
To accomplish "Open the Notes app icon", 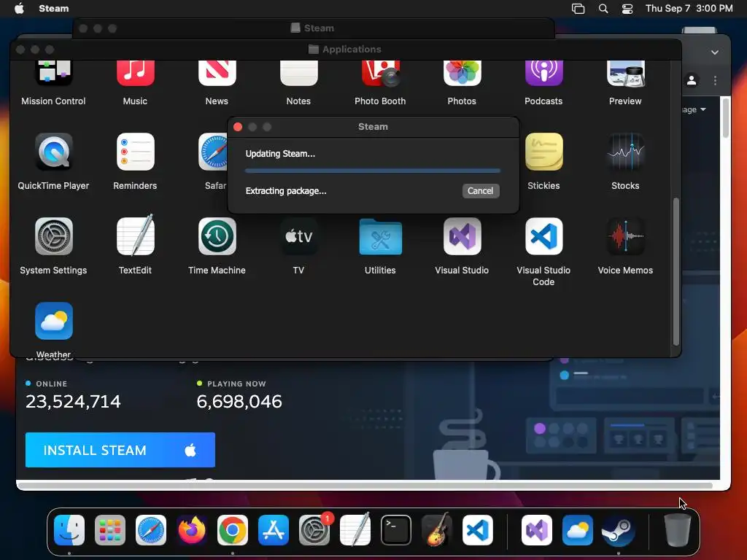I will coord(298,73).
